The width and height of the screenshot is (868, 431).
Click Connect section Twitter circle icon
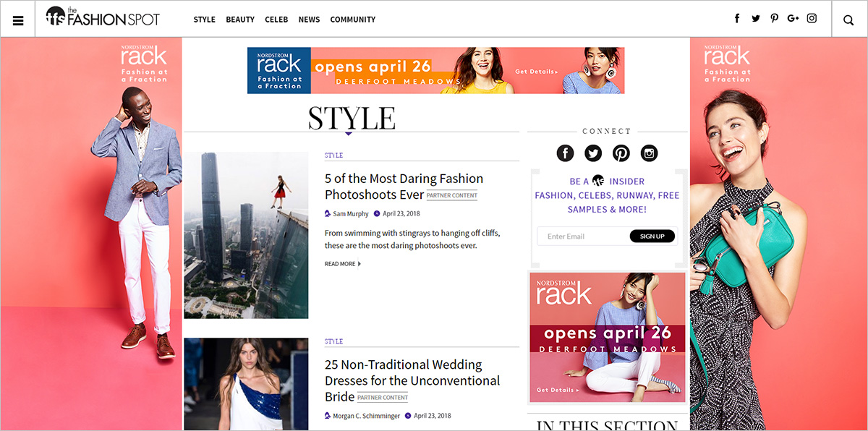click(593, 153)
